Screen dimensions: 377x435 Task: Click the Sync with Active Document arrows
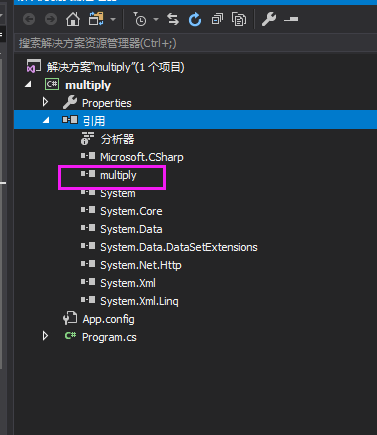pos(173,19)
